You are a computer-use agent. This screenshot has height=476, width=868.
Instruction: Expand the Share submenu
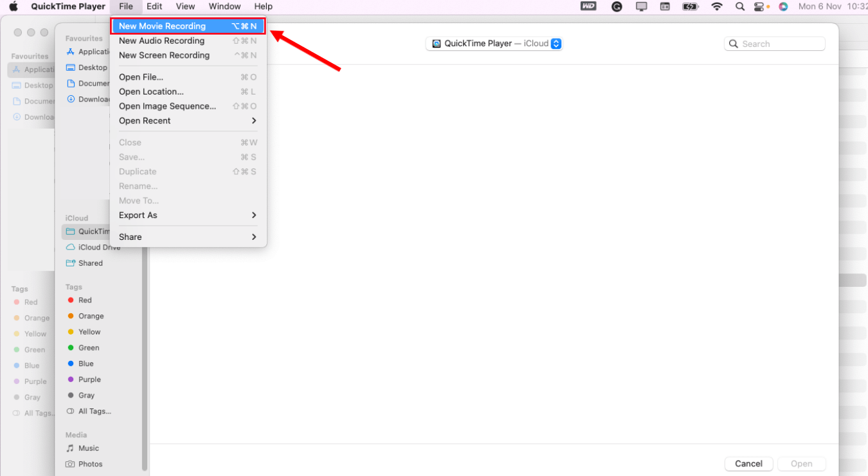pyautogui.click(x=188, y=237)
